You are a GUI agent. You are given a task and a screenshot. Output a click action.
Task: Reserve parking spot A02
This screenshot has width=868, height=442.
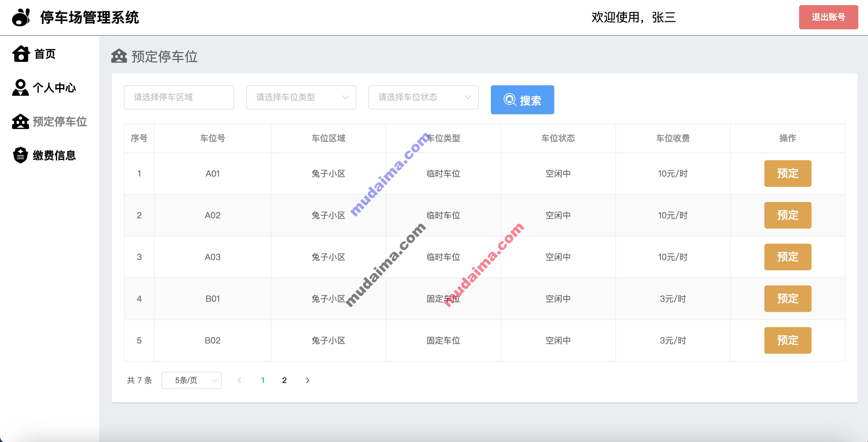point(788,215)
